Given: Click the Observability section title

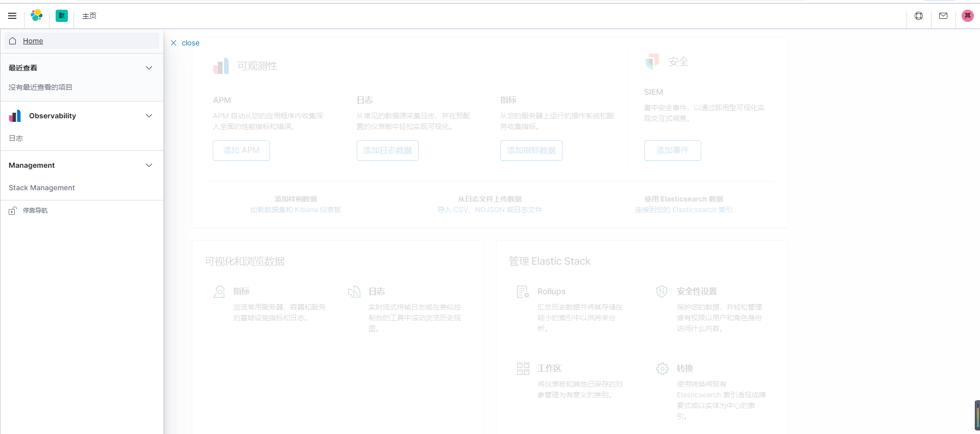Looking at the screenshot, I should (53, 116).
